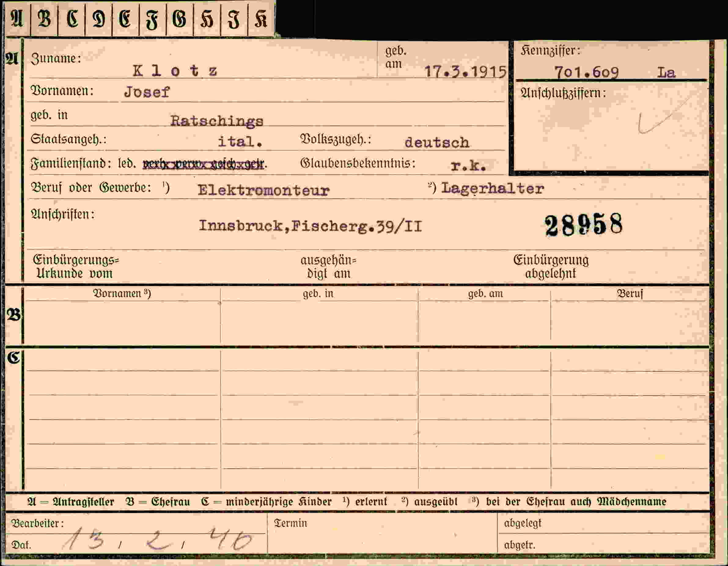The width and height of the screenshot is (728, 566).
Task: Click the footnote '1) erlernt'
Action: (365, 501)
